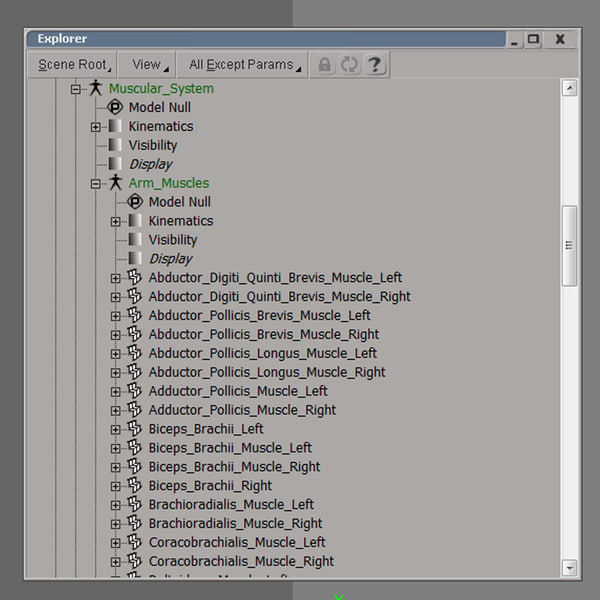The width and height of the screenshot is (600, 600).
Task: Open the Scene Root scope dropdown
Action: (75, 65)
